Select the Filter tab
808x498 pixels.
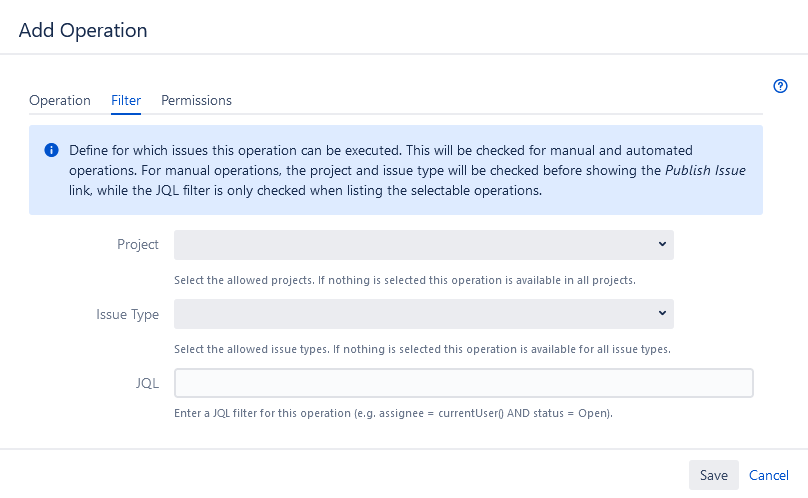point(126,100)
